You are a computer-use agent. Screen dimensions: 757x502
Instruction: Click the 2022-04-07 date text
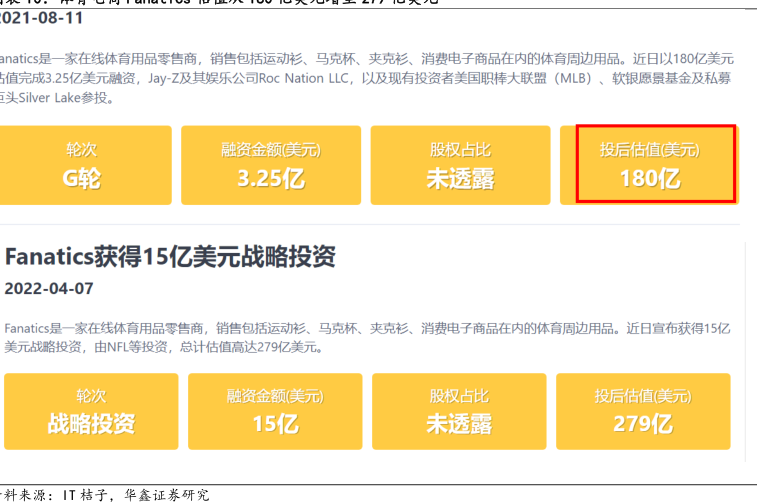tap(49, 289)
